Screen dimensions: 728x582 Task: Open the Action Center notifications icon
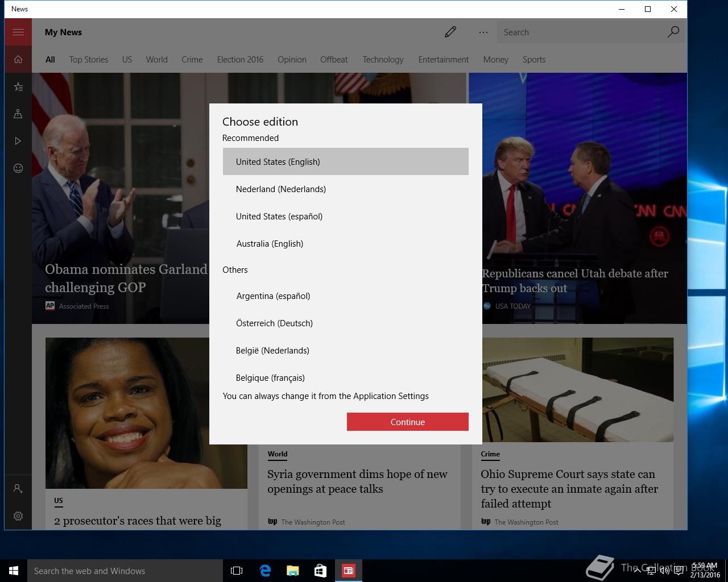point(679,571)
